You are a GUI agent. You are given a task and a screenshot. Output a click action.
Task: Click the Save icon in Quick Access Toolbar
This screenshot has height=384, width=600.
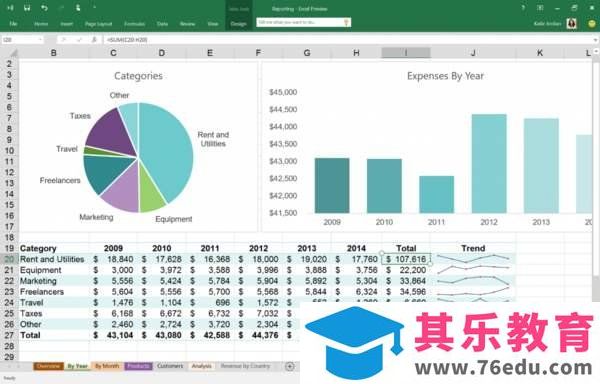pyautogui.click(x=27, y=8)
